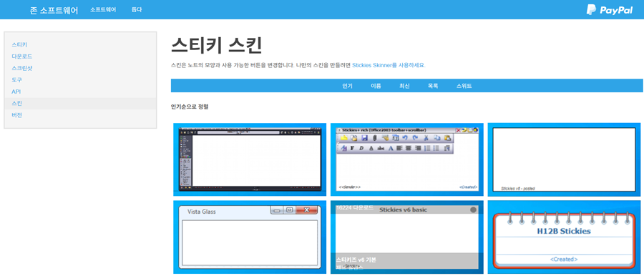Open the Vista Glass skin thumbnail

click(250, 237)
